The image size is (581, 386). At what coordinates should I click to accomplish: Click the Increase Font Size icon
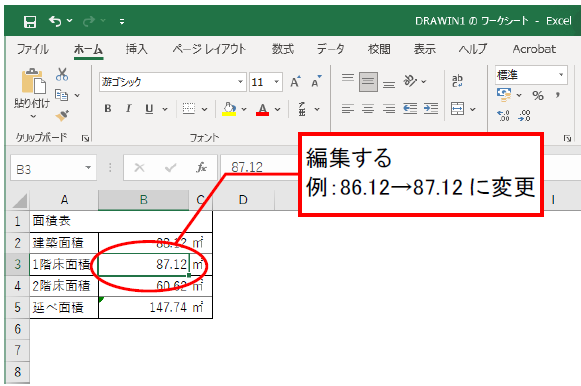295,81
